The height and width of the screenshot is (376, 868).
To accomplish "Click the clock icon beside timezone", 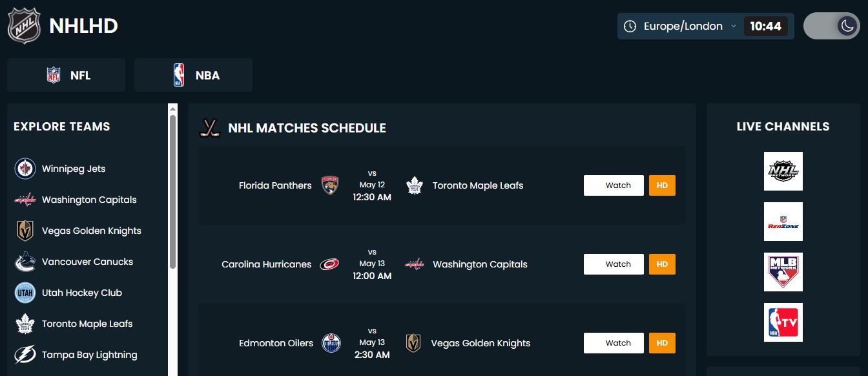I will point(630,26).
